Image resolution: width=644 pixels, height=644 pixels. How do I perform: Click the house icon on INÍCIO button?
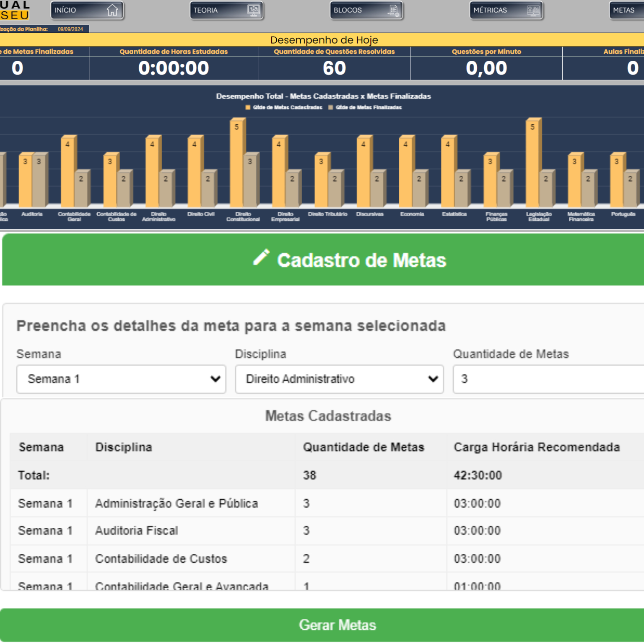pyautogui.click(x=112, y=10)
